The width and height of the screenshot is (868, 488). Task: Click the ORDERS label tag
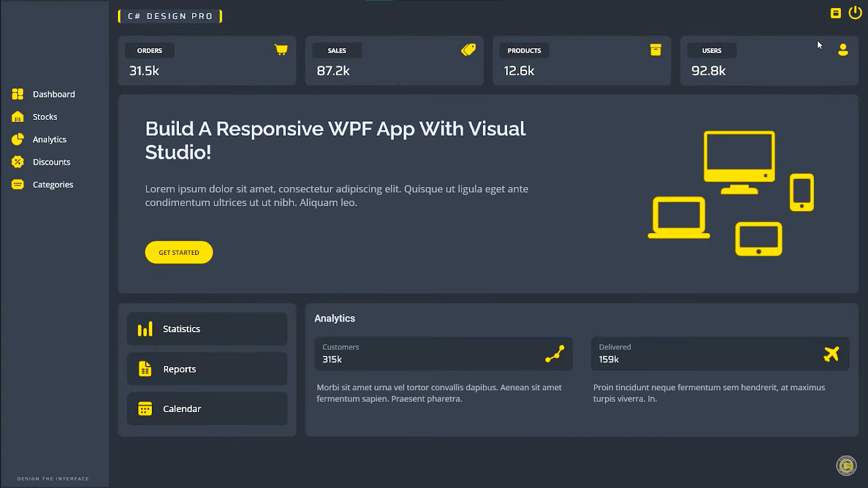[149, 50]
